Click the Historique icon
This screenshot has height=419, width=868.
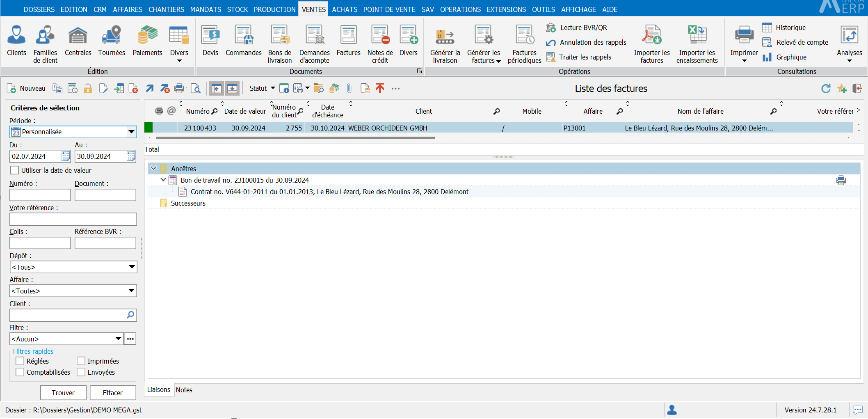(767, 27)
